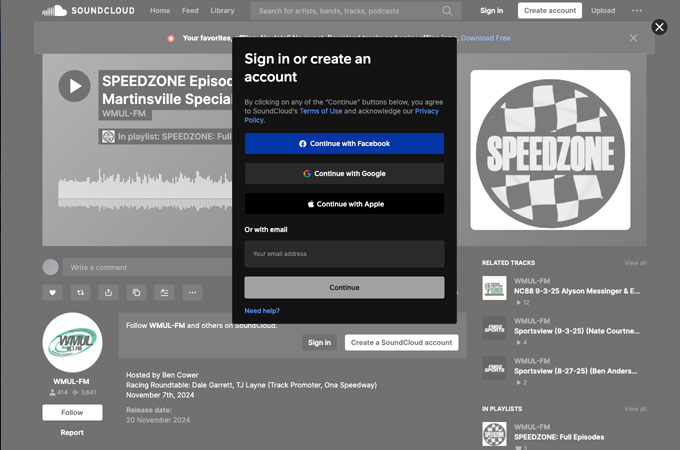Click the 20 November 2024 release date
Viewport: 680px width, 450px height.
(x=158, y=420)
